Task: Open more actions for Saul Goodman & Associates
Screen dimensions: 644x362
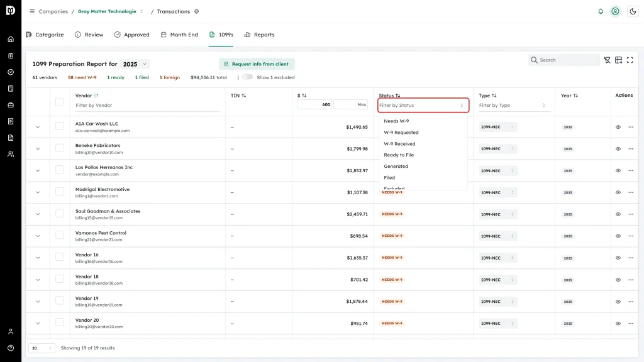Action: 631,214
